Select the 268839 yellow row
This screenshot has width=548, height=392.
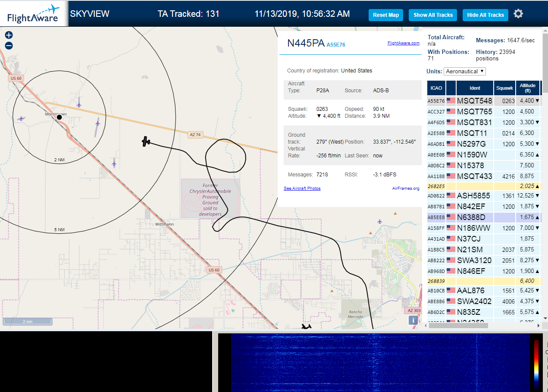click(484, 281)
